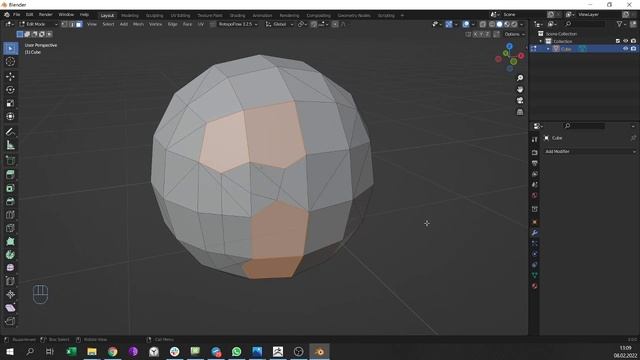Select the Knife tool
This screenshot has width=640, height=360.
(x=10, y=228)
